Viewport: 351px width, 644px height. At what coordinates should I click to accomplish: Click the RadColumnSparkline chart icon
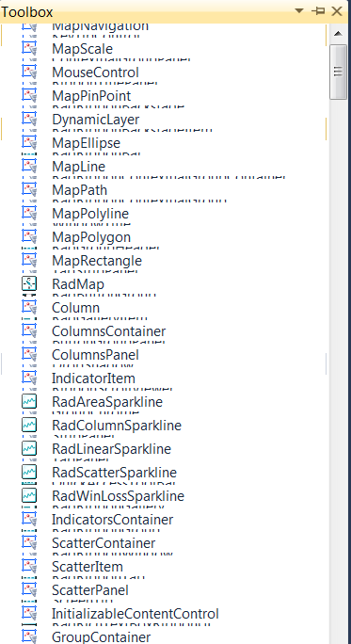click(29, 425)
